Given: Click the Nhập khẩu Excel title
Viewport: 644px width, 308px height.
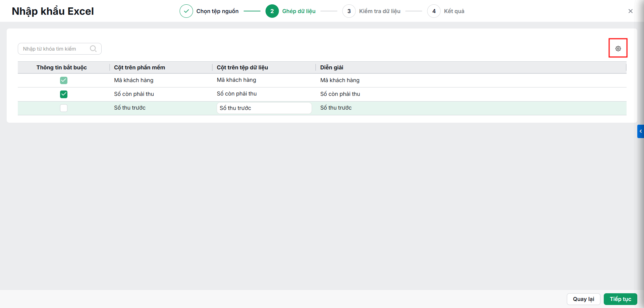Looking at the screenshot, I should 53,11.
